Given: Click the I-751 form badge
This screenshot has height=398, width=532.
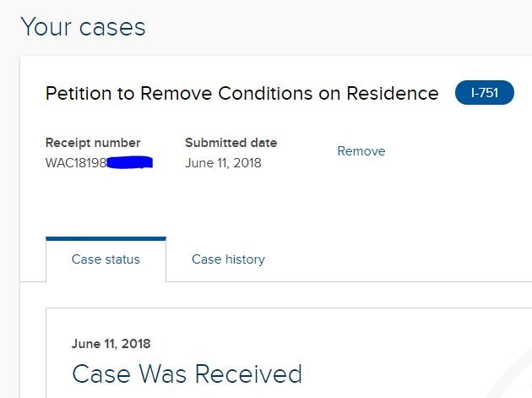Looking at the screenshot, I should [x=484, y=93].
